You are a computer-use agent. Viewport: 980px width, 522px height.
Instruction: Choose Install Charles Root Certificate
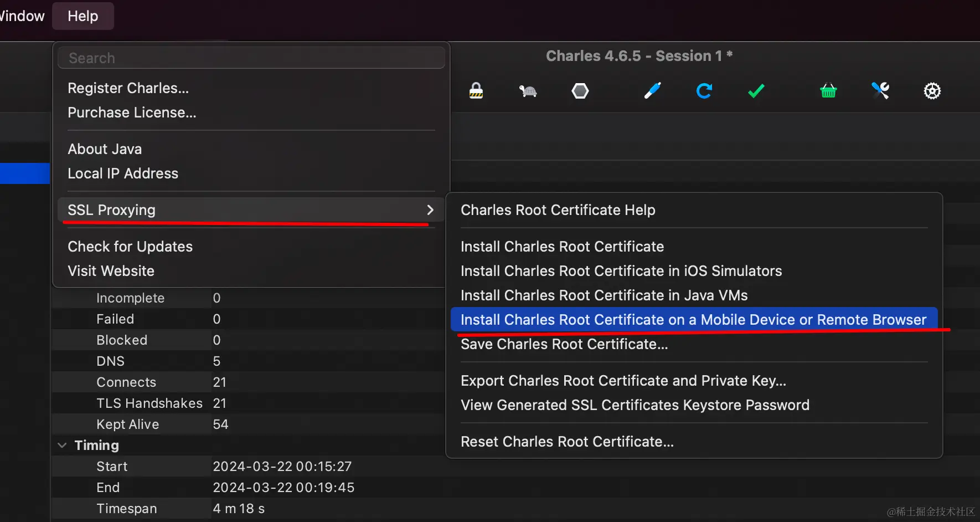694,247
